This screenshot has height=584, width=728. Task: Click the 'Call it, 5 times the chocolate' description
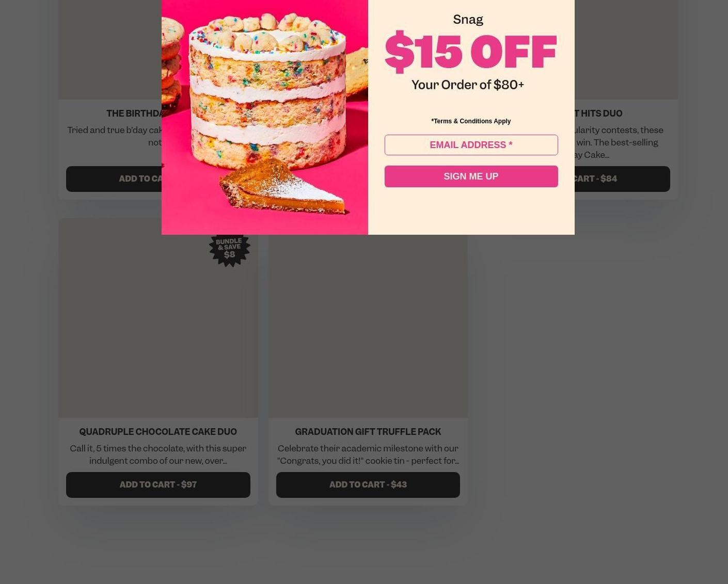[x=158, y=455]
